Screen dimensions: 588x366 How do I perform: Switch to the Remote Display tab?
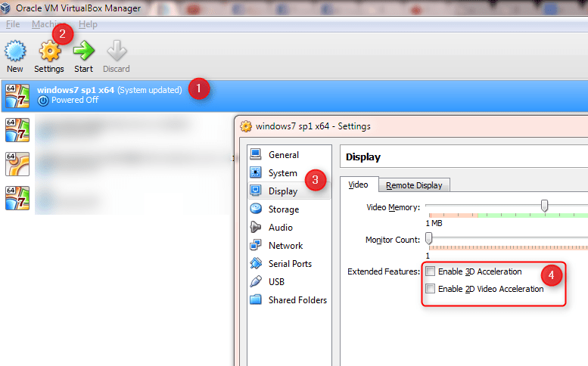414,185
